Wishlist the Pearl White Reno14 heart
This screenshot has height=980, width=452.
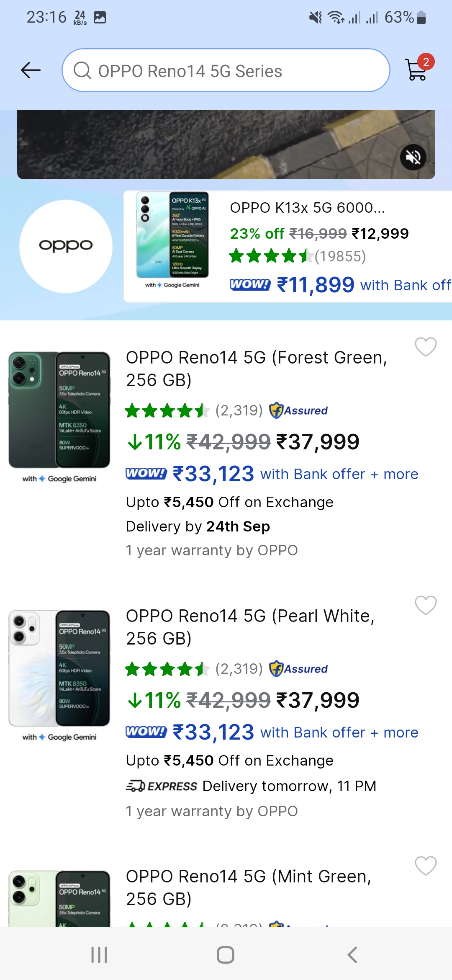point(426,605)
